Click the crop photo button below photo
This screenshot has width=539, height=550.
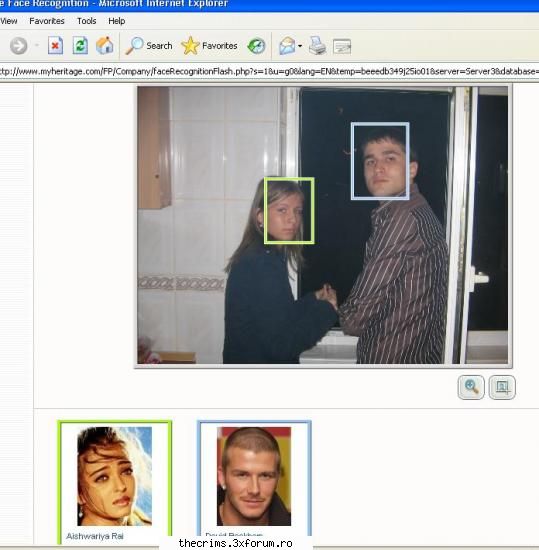[502, 387]
